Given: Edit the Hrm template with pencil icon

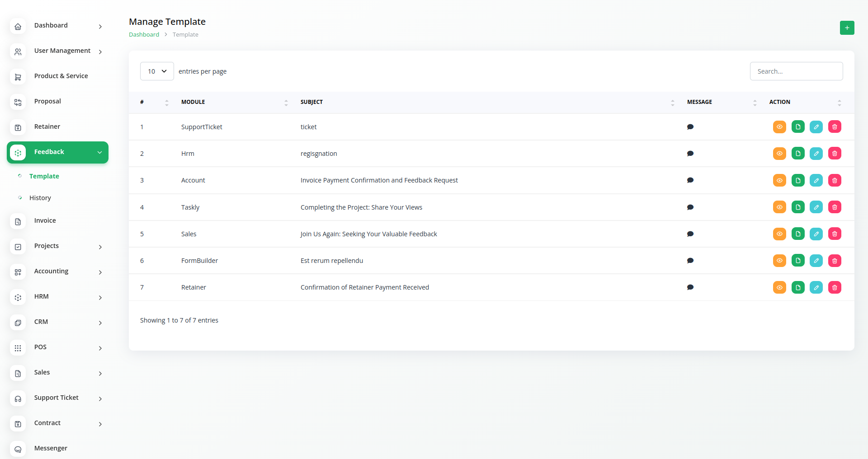Looking at the screenshot, I should tap(816, 154).
